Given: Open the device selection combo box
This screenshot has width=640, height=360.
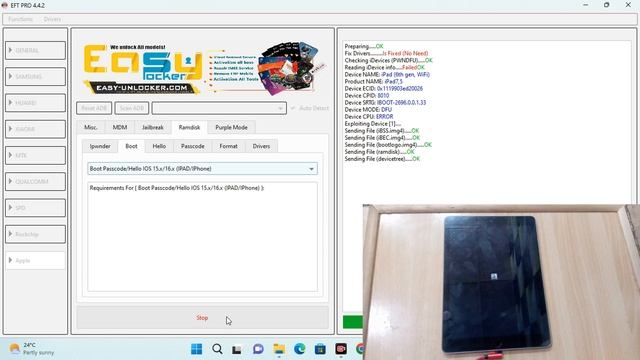Looking at the screenshot, I should click(219, 108).
